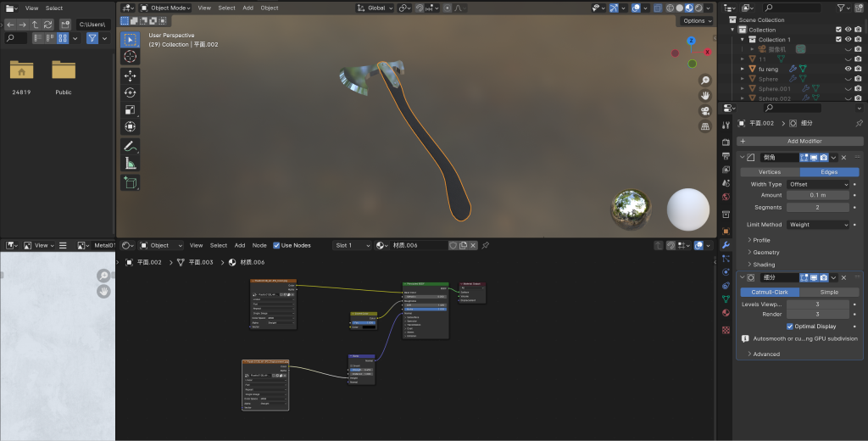
Task: Select Catmull-Clark subdivision type
Action: pos(770,292)
